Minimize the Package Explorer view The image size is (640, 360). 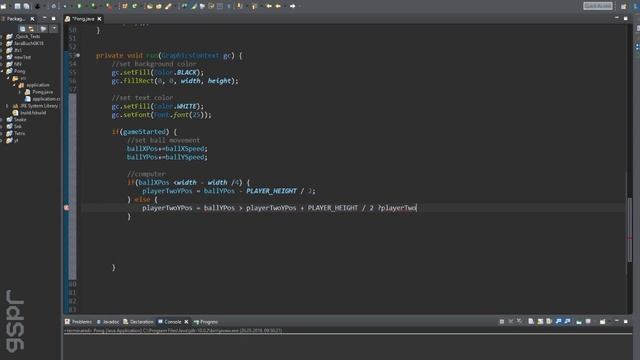(x=45, y=18)
